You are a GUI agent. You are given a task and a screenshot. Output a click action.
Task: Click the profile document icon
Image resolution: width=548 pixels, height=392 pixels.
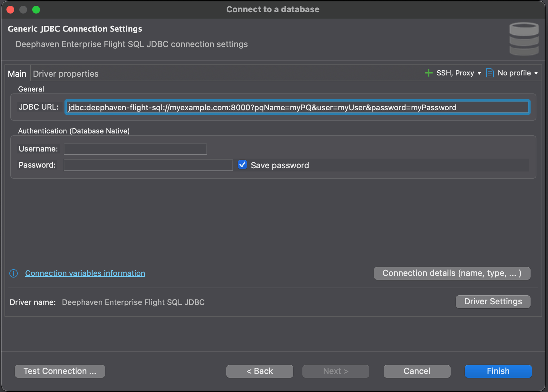point(490,73)
